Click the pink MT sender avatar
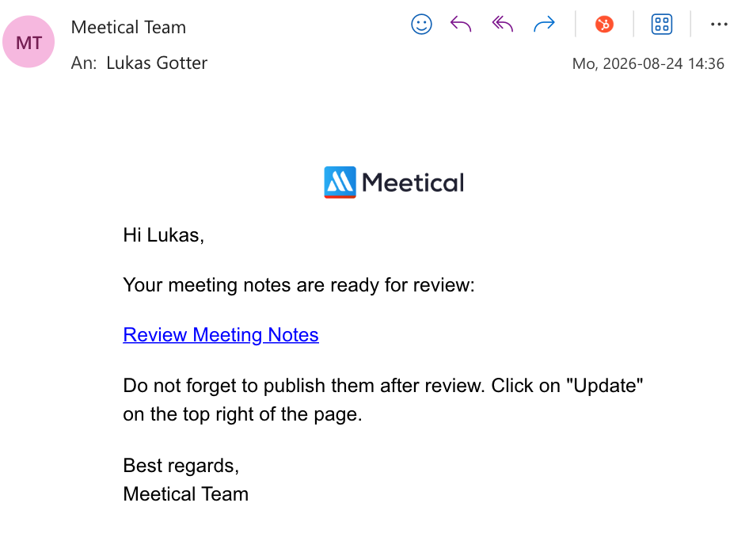Image resolution: width=749 pixels, height=560 pixels. click(29, 42)
